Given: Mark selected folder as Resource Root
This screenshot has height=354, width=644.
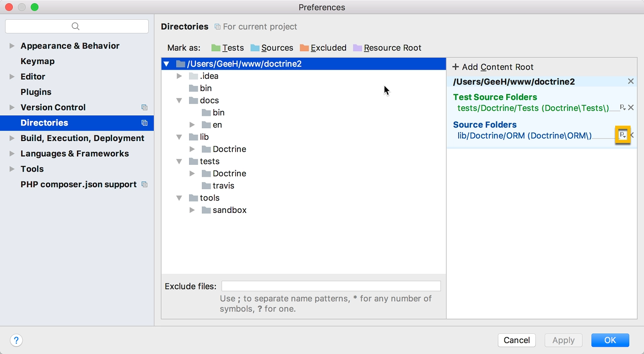Looking at the screenshot, I should click(x=387, y=48).
